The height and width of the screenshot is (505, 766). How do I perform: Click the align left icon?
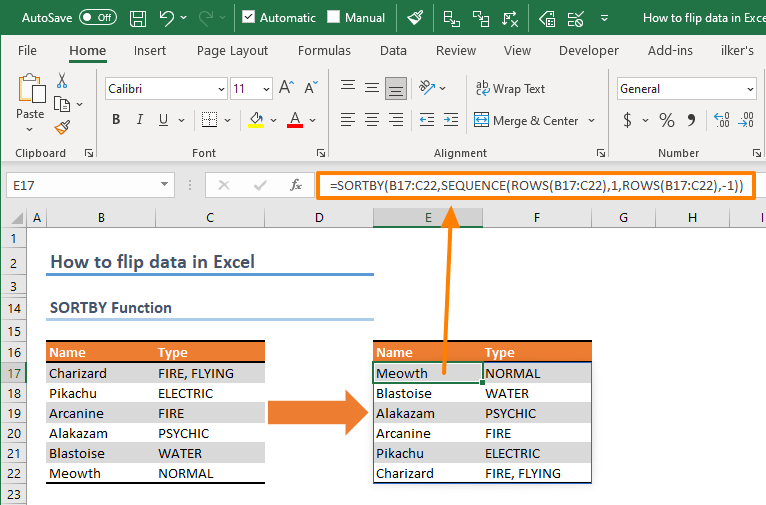pyautogui.click(x=348, y=120)
